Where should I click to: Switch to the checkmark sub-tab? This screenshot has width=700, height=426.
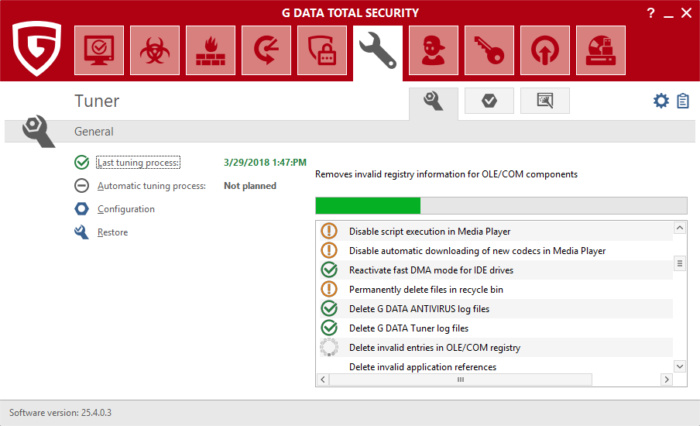click(489, 101)
